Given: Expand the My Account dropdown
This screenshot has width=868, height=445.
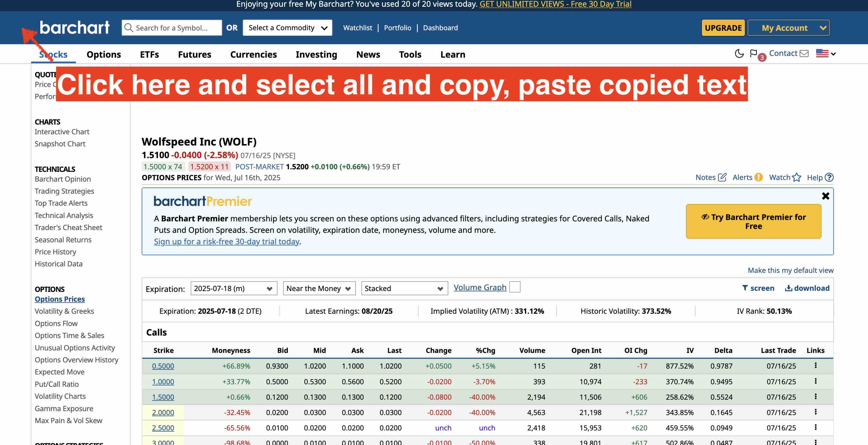Looking at the screenshot, I should [788, 28].
